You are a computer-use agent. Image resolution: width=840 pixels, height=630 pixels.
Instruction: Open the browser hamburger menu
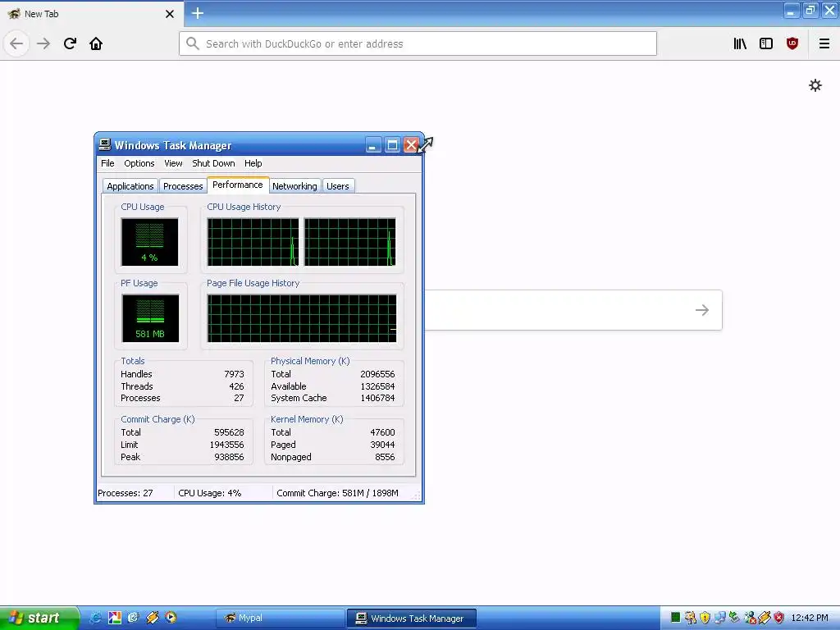click(824, 43)
